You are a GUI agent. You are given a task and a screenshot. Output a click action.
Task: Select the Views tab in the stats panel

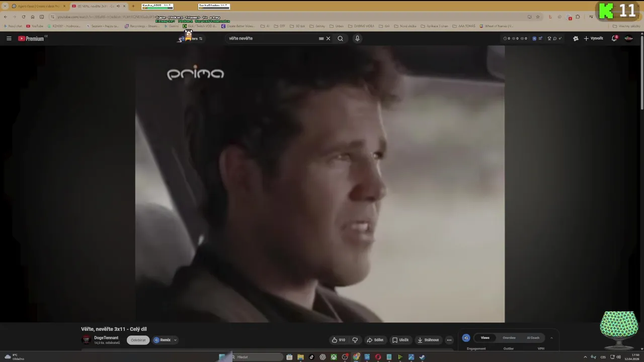pos(485,338)
